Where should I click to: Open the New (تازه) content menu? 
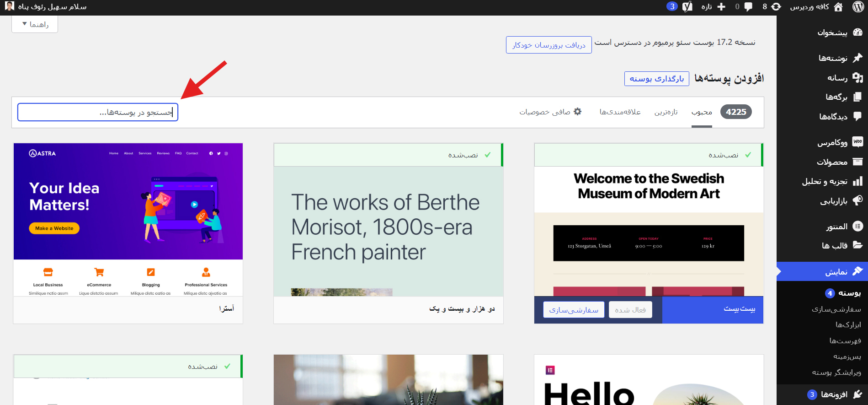point(712,7)
